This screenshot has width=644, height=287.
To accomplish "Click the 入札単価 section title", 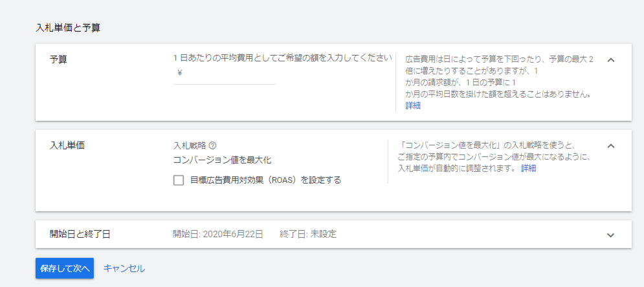I will coord(67,145).
